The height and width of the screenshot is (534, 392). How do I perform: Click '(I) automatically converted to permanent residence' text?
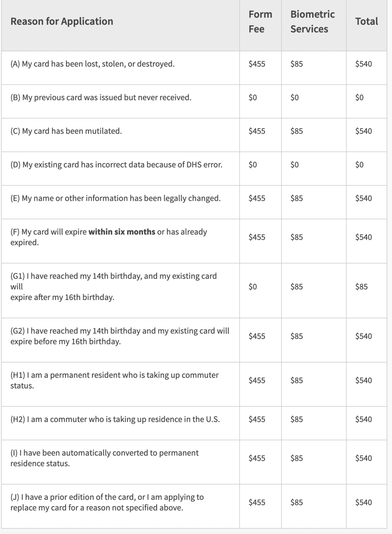104,453
